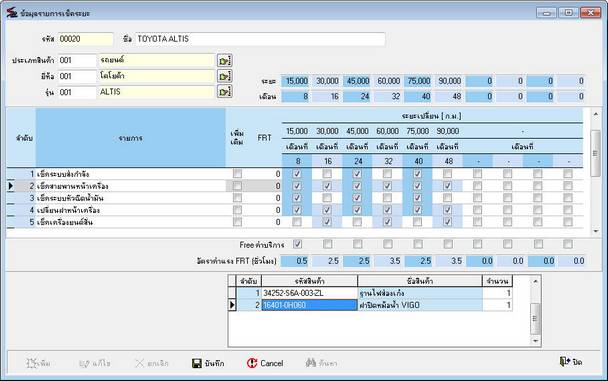The height and width of the screenshot is (381, 608).
Task: Click the distance field 90,000 in ระยะ row
Action: (448, 81)
